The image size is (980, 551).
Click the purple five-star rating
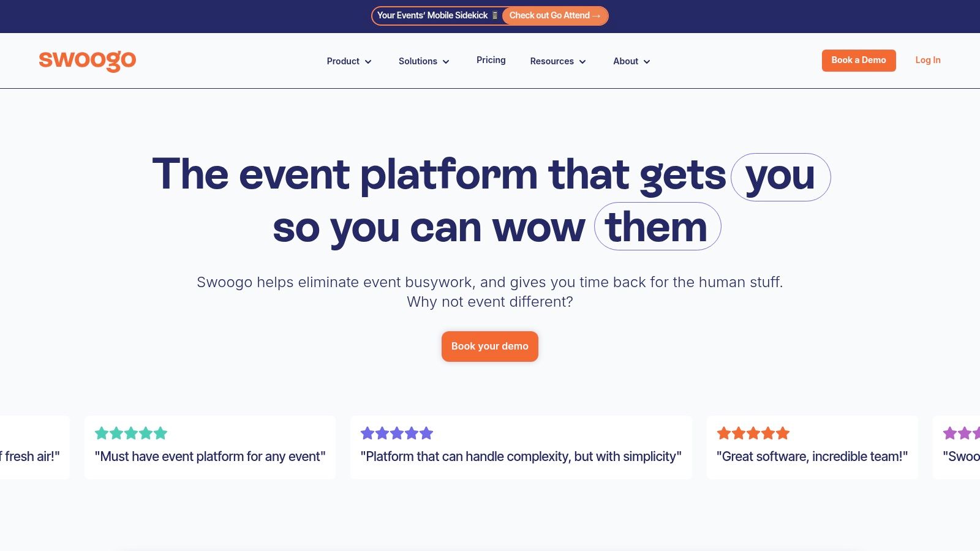coord(396,433)
